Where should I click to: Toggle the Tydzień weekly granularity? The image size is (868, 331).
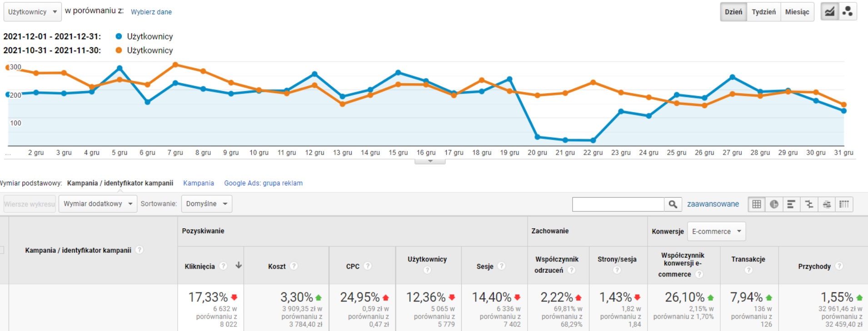click(763, 12)
